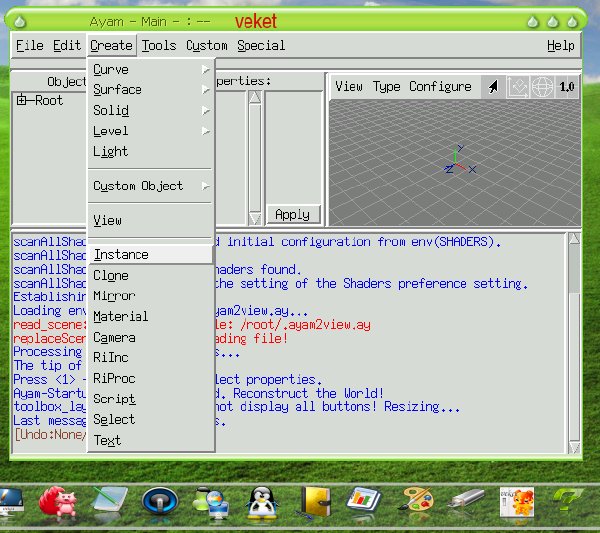Open the Tools menu
Image resolution: width=600 pixels, height=533 pixels.
(159, 46)
